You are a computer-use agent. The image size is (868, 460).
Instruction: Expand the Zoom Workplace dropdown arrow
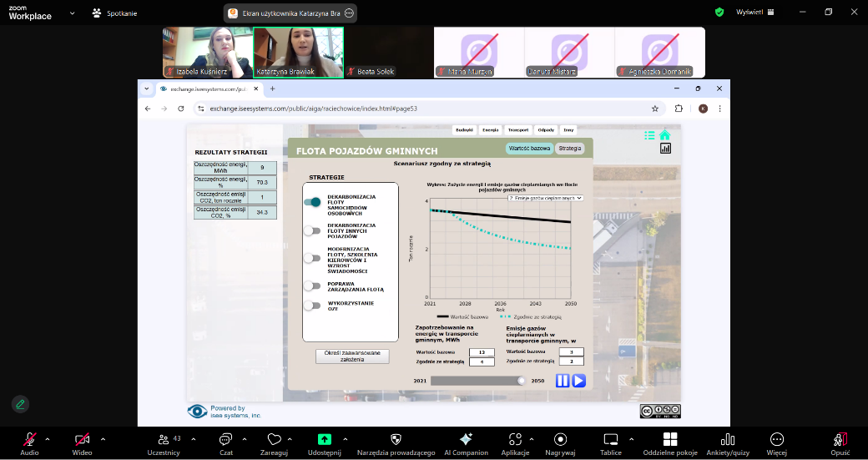[x=72, y=13]
